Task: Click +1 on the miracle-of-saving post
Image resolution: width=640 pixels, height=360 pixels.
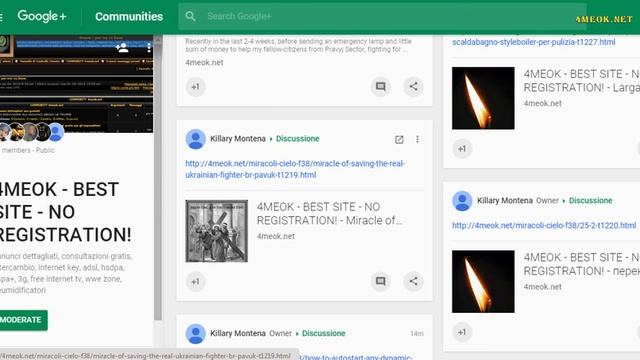Action: 196,282
